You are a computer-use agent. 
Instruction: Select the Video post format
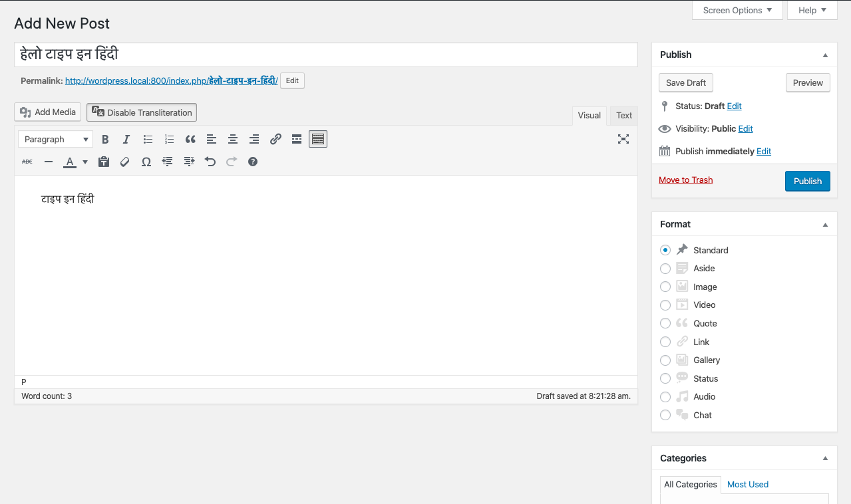[x=665, y=305]
